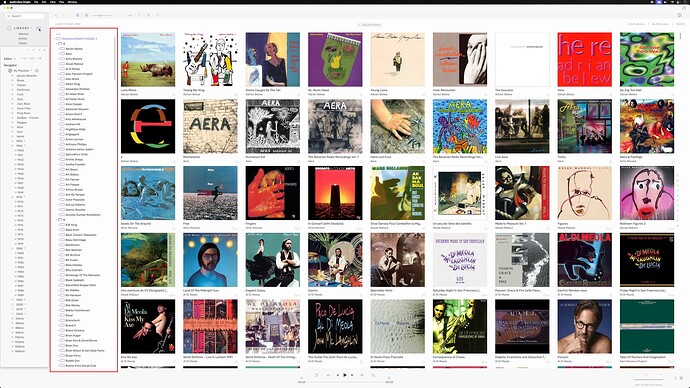The image size is (690, 388).
Task: Adjust the thumbnail size slider
Action: [x=102, y=15]
